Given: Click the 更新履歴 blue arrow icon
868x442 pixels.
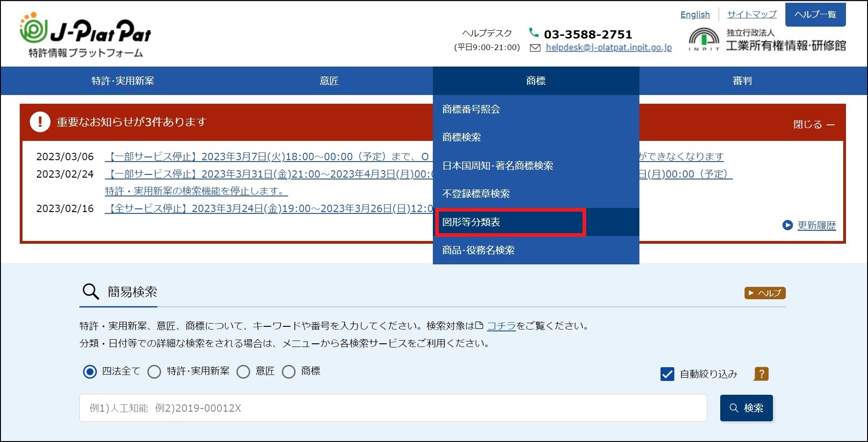Looking at the screenshot, I should pyautogui.click(x=787, y=225).
